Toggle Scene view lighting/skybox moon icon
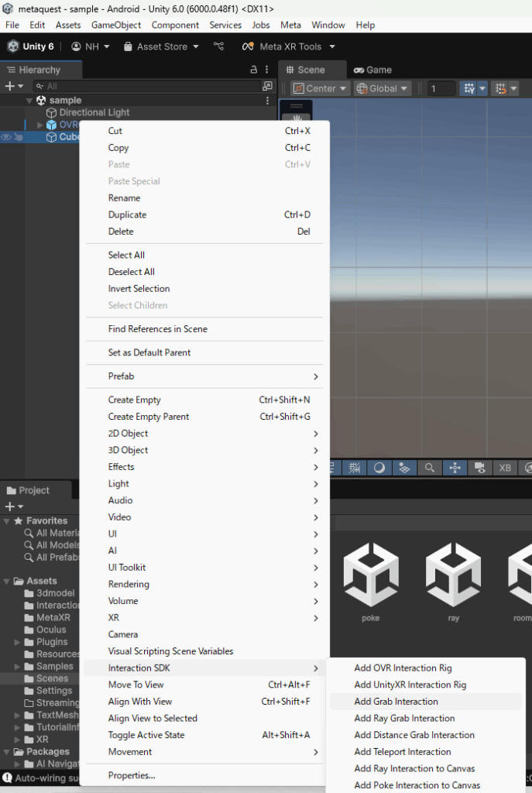 click(x=379, y=468)
